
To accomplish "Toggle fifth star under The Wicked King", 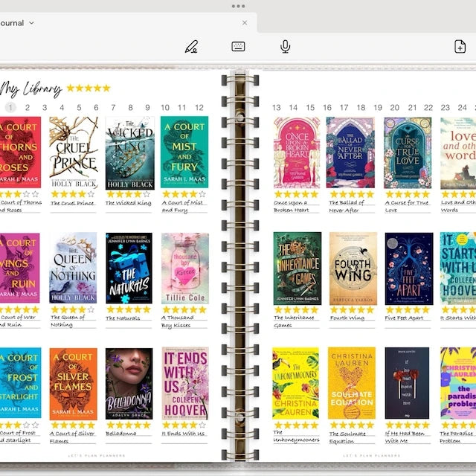I will coord(147,194).
